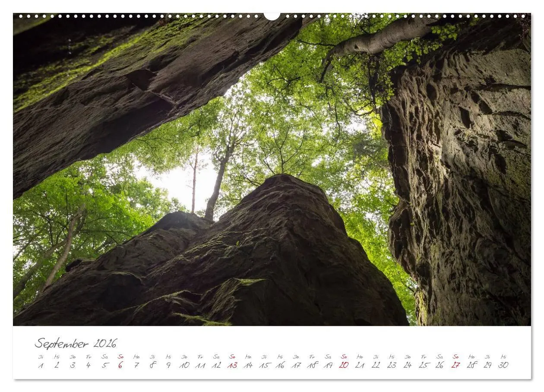Click the So label above date 6

(x=121, y=357)
